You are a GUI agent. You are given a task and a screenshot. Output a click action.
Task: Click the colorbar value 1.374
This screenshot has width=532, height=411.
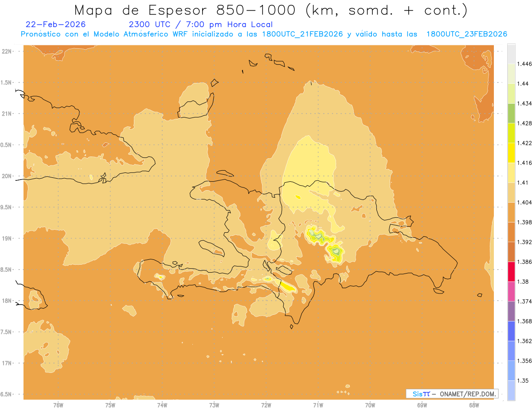coord(525,301)
